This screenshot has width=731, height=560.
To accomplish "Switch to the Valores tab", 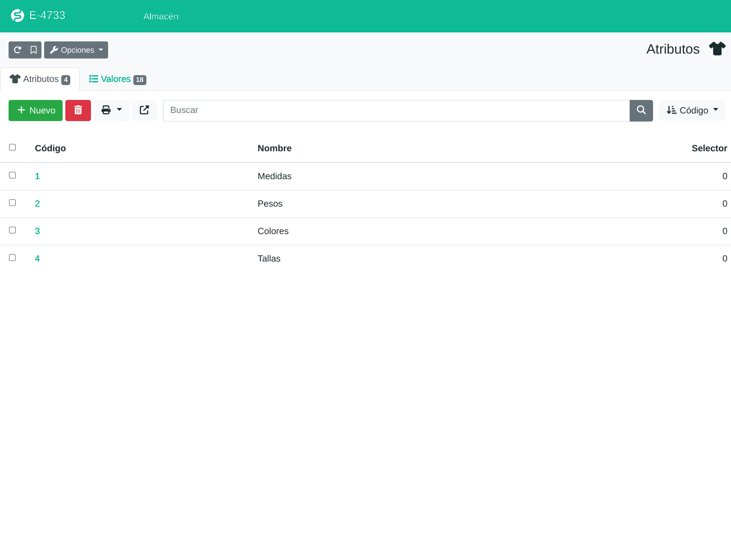I will [117, 79].
